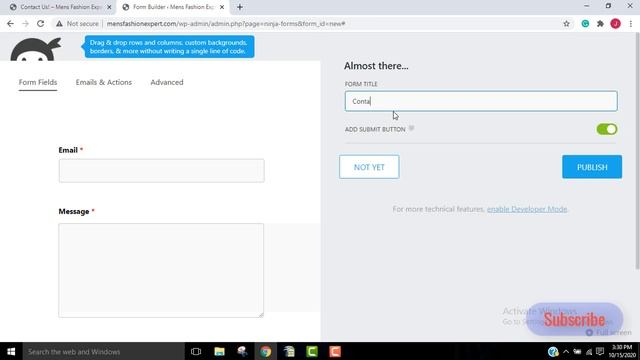Open the Grammarly extension icon
Image resolution: width=640 pixels, height=360 pixels.
585,24
